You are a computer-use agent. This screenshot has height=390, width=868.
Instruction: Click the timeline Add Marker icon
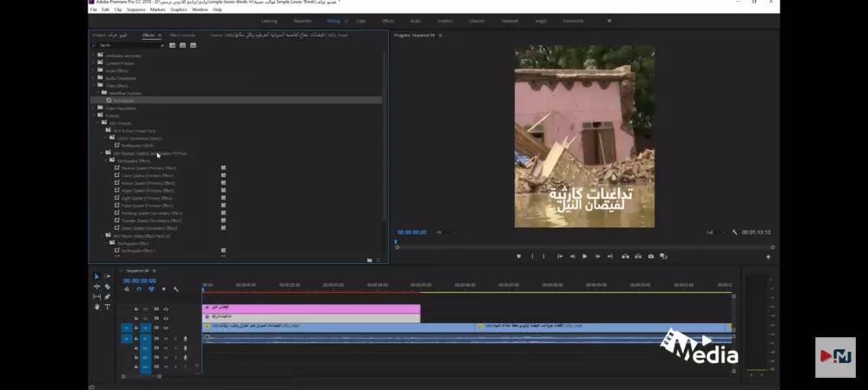coord(163,289)
